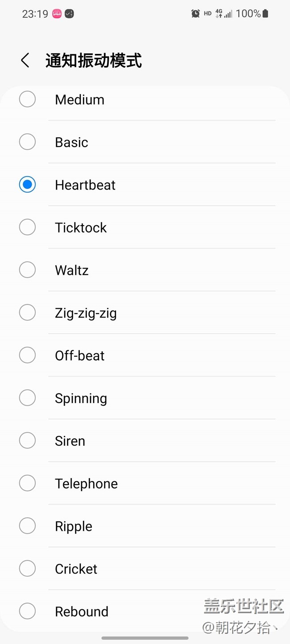This screenshot has width=290, height=644.
Task: Tap the 4G signal strength icon
Action: pyautogui.click(x=224, y=14)
